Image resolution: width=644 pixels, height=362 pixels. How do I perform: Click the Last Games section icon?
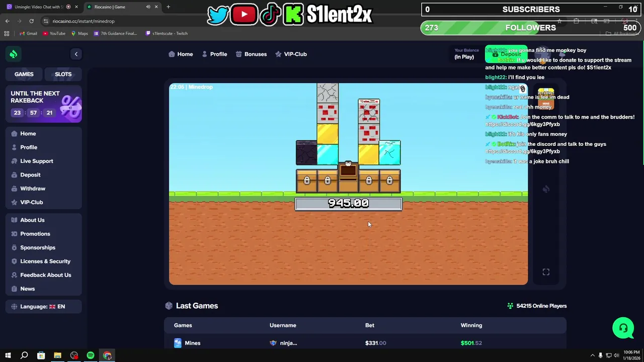169,306
